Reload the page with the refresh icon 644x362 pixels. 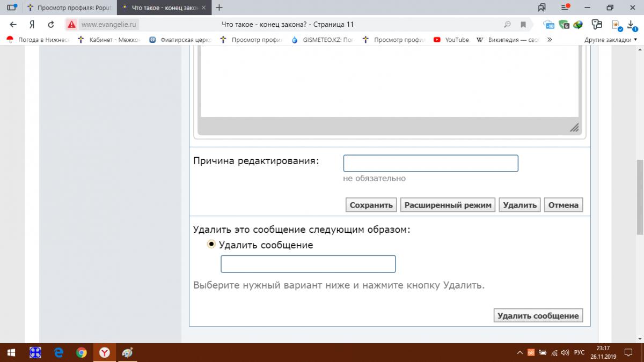tap(51, 24)
